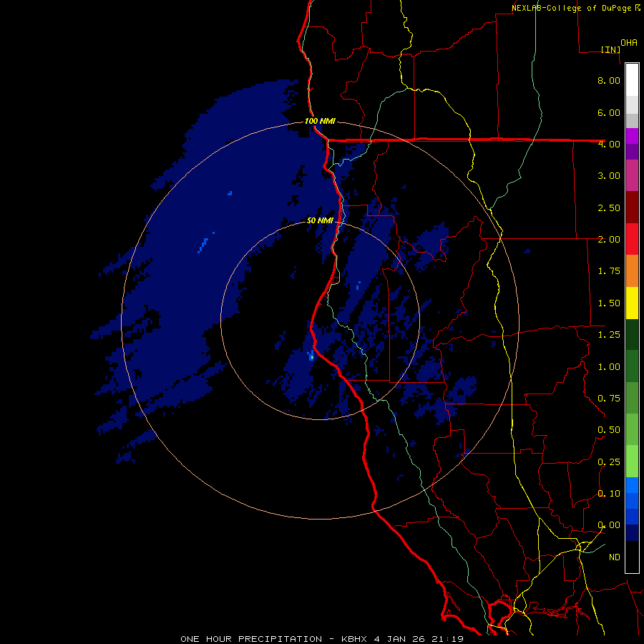Click the orange swatch in the legend

point(632,271)
